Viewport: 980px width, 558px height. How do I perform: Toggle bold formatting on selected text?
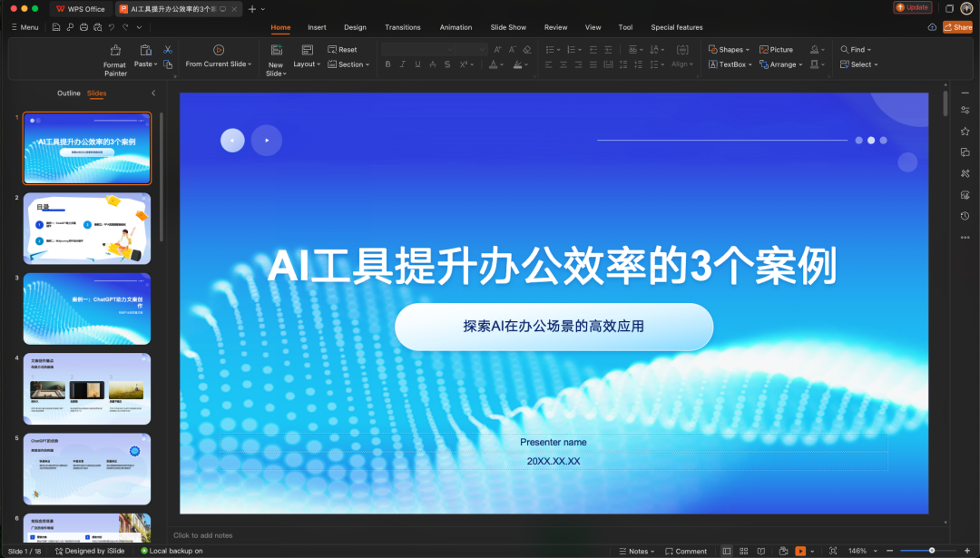(387, 64)
